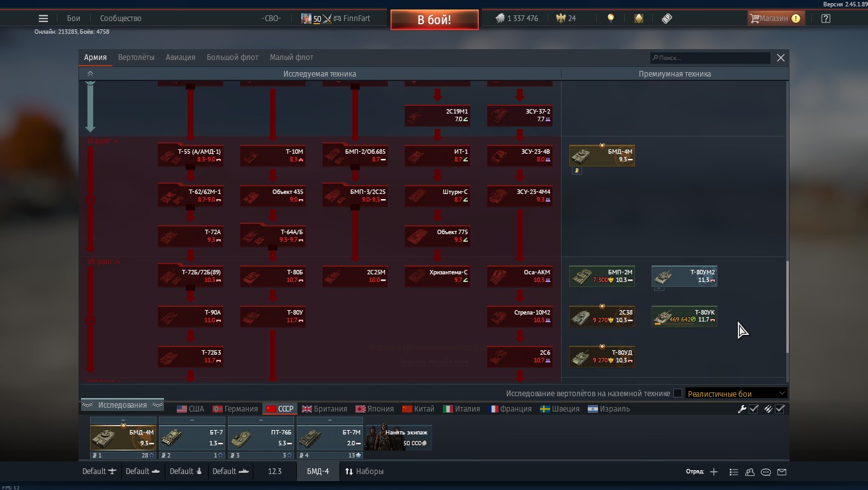Open the mail envelope icon
Viewport: 868px width, 490px height.
pyautogui.click(x=782, y=472)
